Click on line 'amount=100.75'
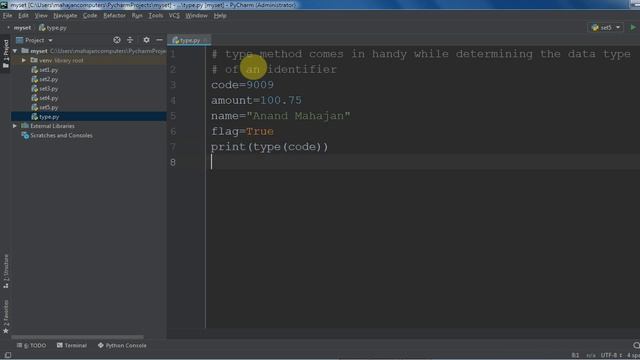 click(256, 100)
